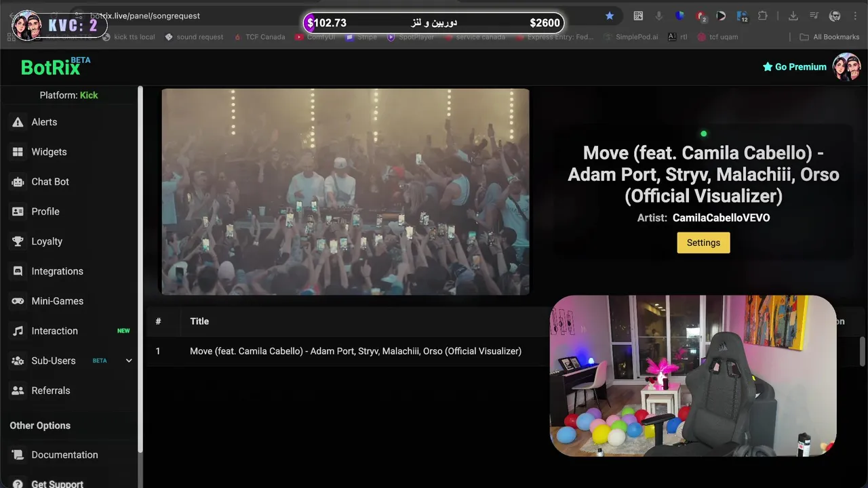Click the Profile card icon
This screenshot has width=868, height=488.
click(18, 211)
